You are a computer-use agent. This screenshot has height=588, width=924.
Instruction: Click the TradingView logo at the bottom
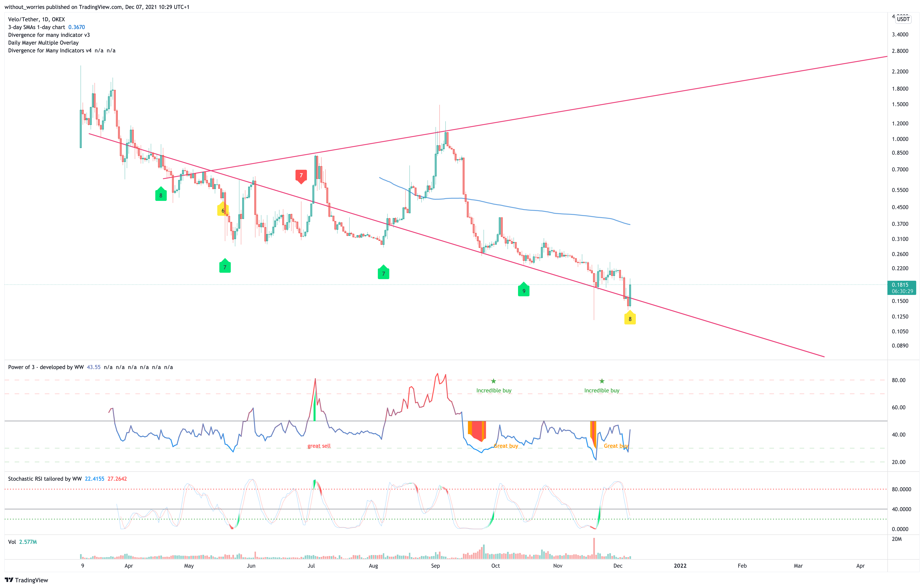[x=26, y=580]
